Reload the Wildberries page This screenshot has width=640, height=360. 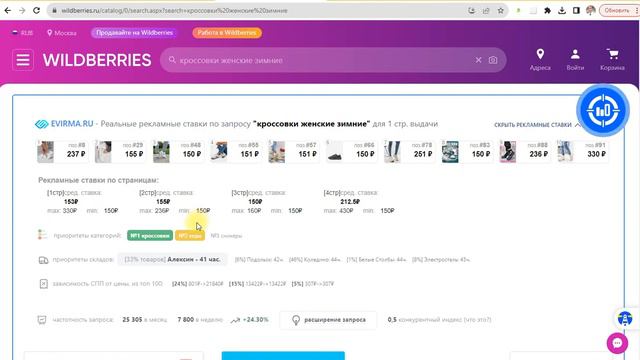point(36,11)
